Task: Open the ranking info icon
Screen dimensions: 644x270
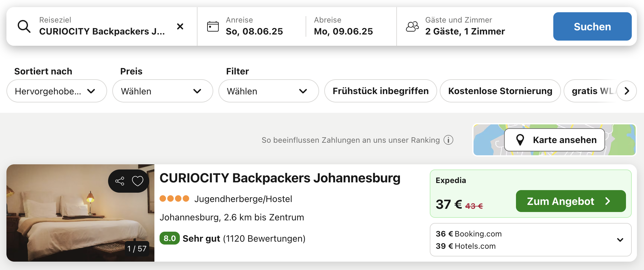Action: pyautogui.click(x=448, y=140)
